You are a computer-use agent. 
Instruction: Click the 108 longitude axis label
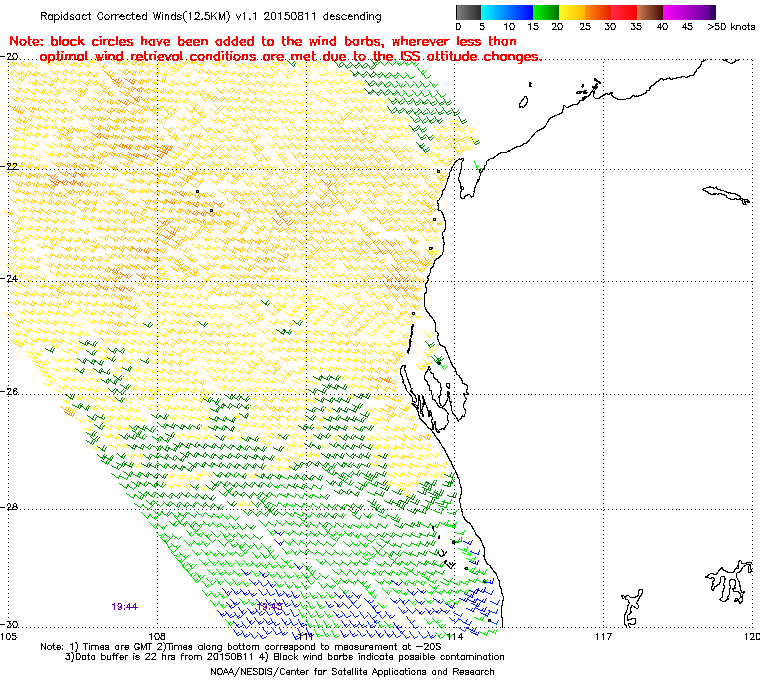(157, 636)
